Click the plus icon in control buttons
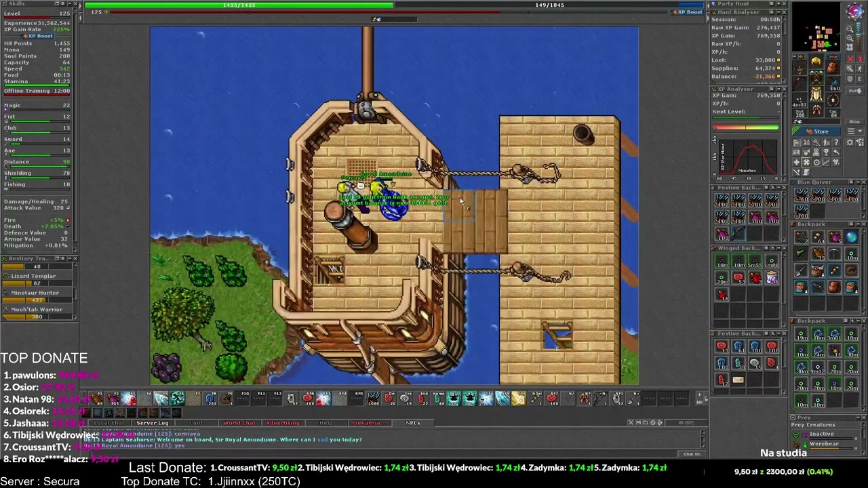 pyautogui.click(x=797, y=163)
